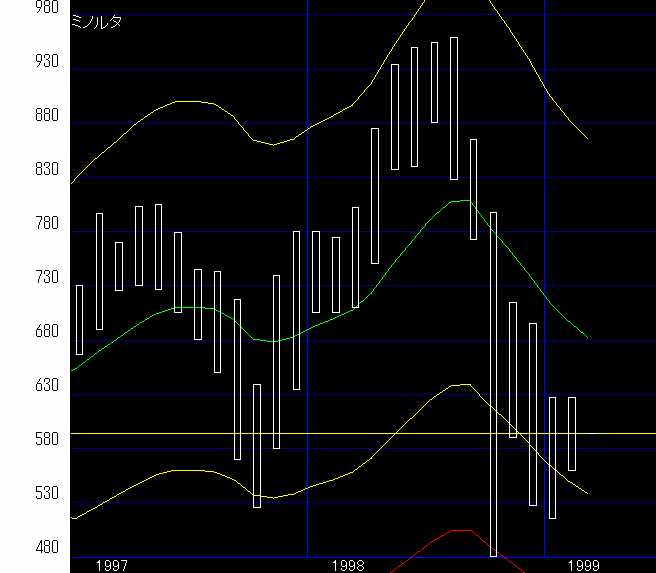Click the last rightmost candlestick bar
Viewport: 656px width, 573px height.
572,433
